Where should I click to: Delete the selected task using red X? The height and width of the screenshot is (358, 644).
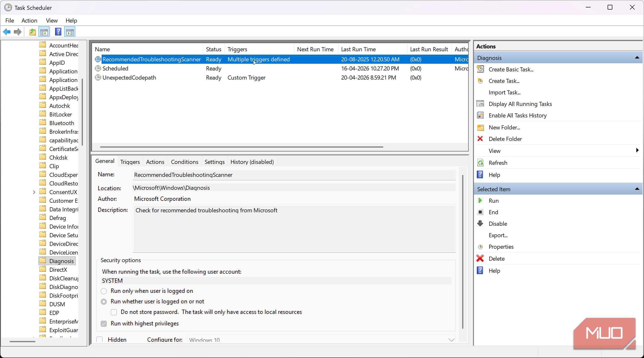480,259
